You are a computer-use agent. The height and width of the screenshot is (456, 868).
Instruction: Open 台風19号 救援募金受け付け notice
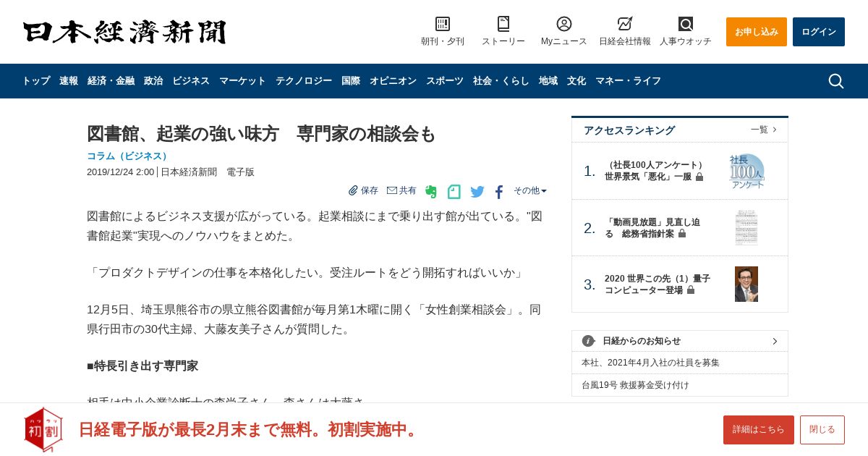click(635, 385)
